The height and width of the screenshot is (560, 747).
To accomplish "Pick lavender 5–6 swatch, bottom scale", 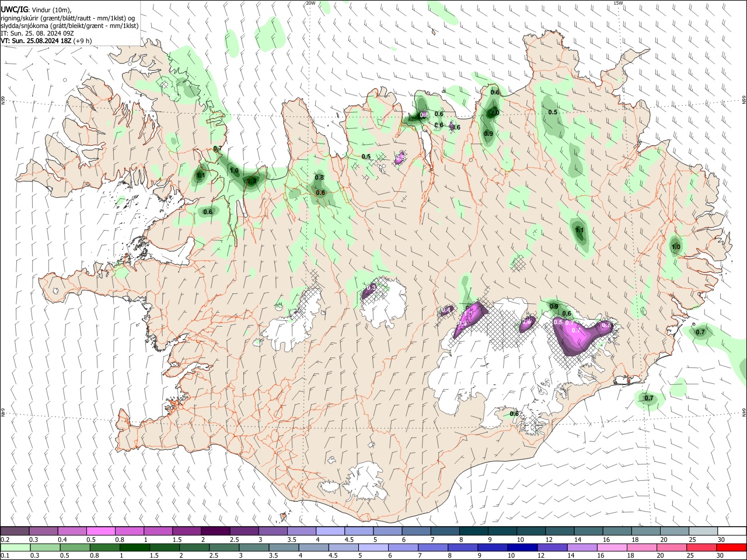I will (x=373, y=547).
